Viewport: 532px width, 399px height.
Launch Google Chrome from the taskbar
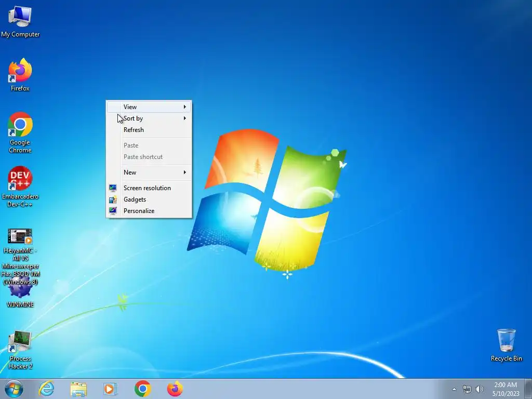click(142, 389)
